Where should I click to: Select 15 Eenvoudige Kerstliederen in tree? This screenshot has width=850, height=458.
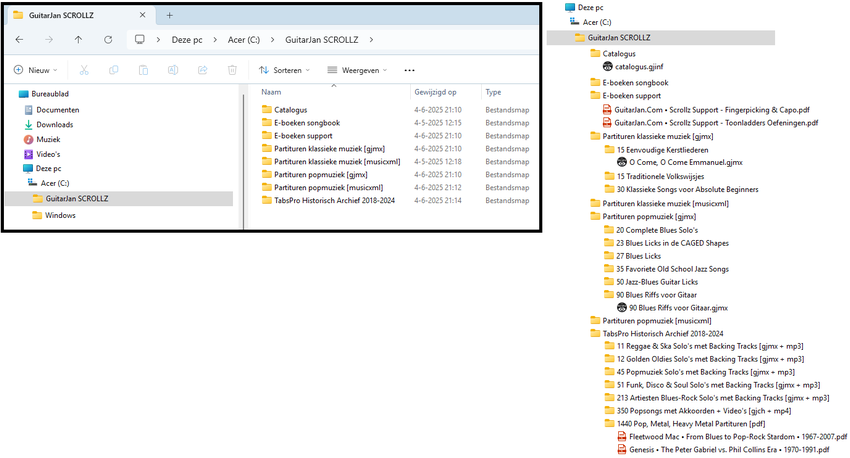[x=656, y=150]
